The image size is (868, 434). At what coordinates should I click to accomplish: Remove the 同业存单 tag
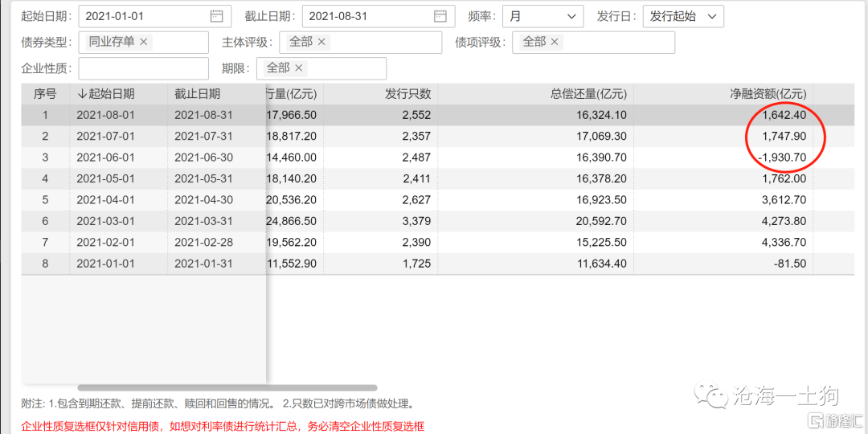(144, 42)
